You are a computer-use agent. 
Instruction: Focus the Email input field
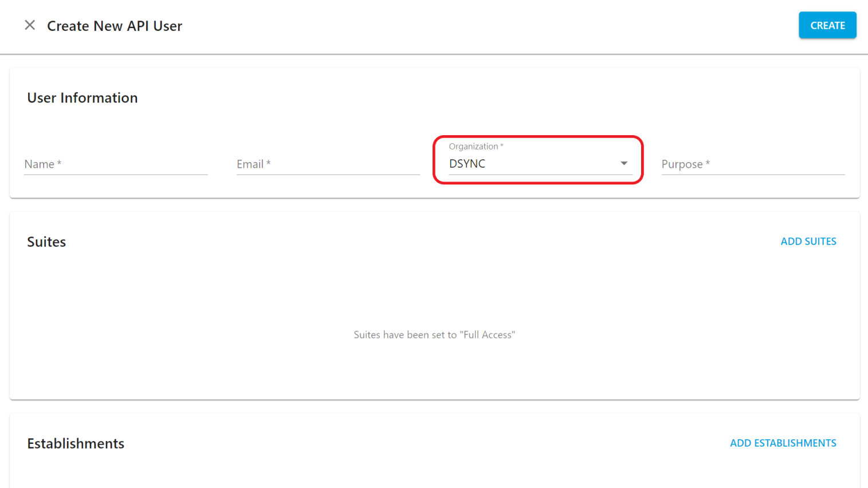click(x=328, y=164)
